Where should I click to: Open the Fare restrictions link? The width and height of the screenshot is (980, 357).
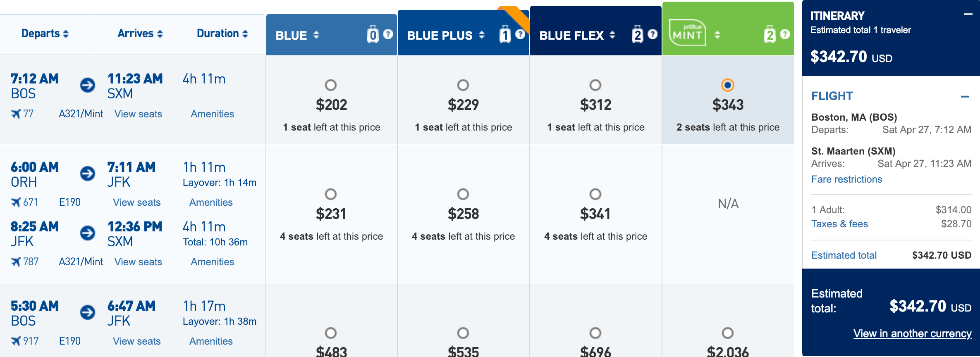pos(846,179)
